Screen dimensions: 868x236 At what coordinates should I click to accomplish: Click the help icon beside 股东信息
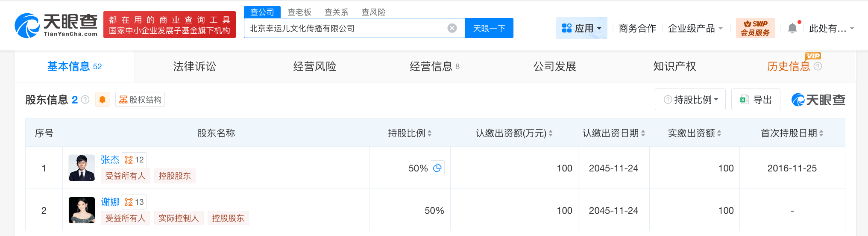[85, 100]
